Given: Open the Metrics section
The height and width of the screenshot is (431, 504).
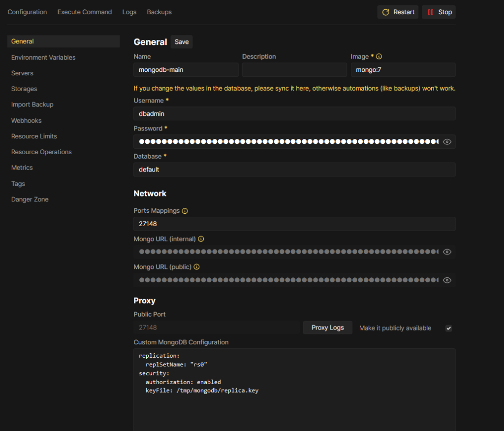Looking at the screenshot, I should point(22,167).
